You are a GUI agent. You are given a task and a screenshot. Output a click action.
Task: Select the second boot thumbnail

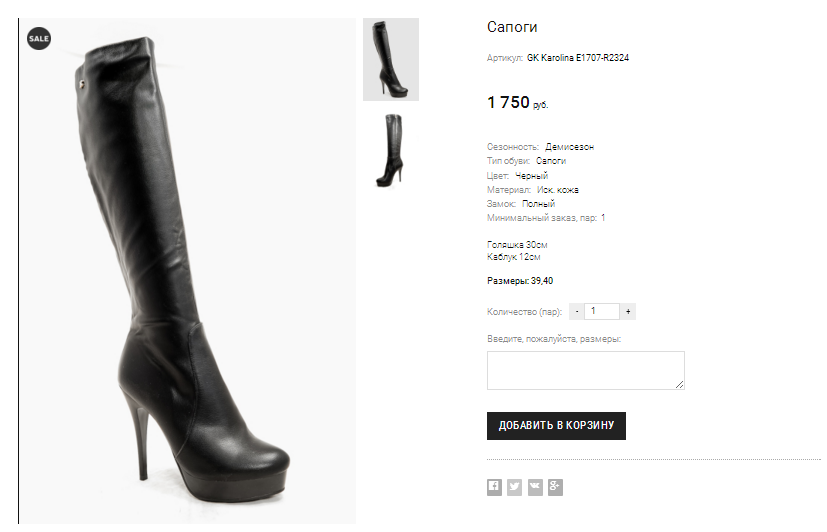click(390, 150)
